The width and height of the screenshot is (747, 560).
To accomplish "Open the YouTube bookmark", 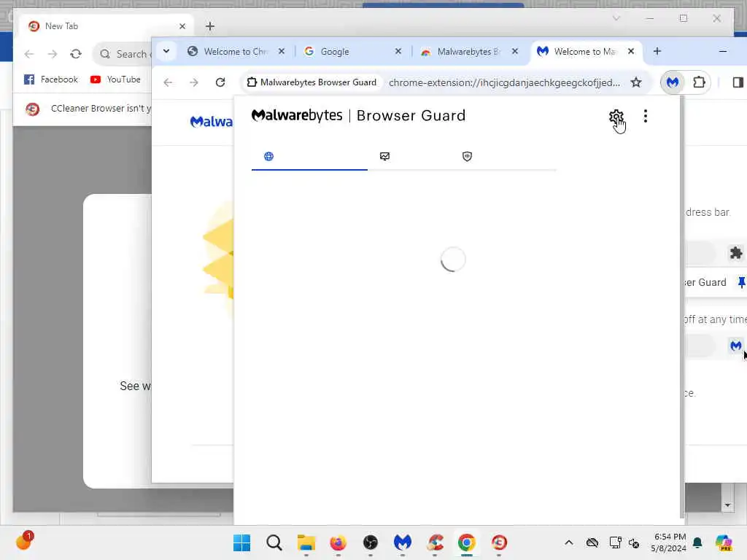I will 115,79.
